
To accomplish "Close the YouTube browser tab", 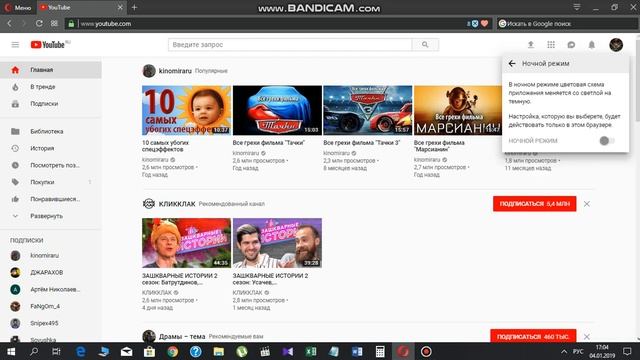I will point(120,7).
